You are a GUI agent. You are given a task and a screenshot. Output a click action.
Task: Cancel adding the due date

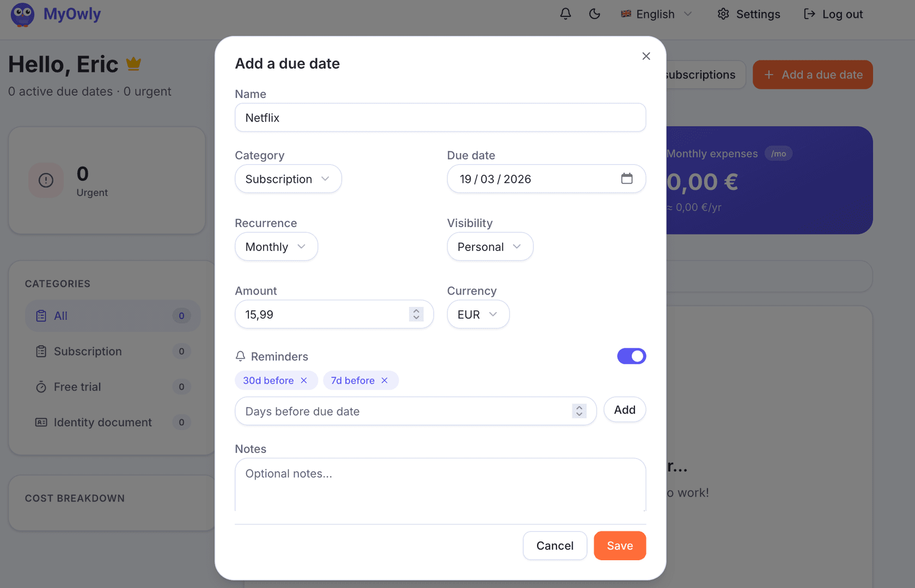554,546
